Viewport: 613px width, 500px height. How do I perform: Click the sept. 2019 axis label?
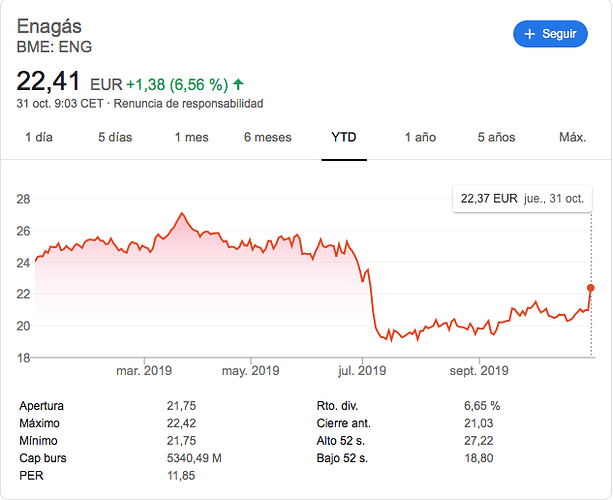tap(479, 370)
